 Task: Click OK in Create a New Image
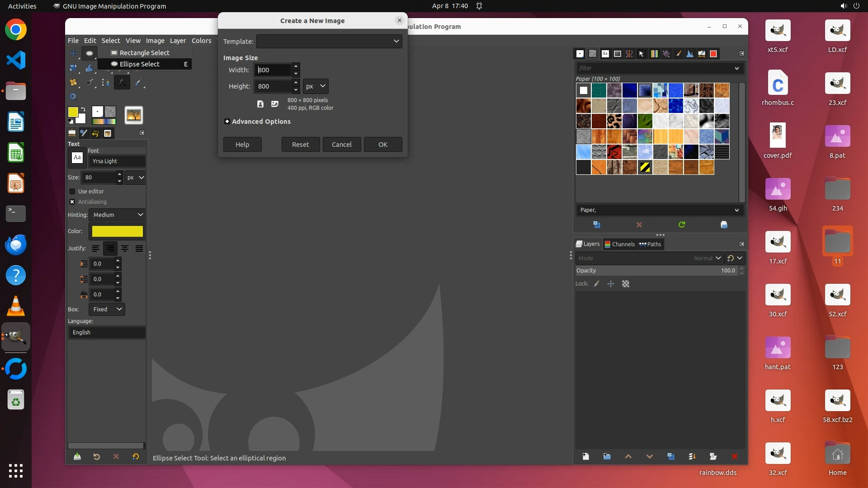pos(382,144)
